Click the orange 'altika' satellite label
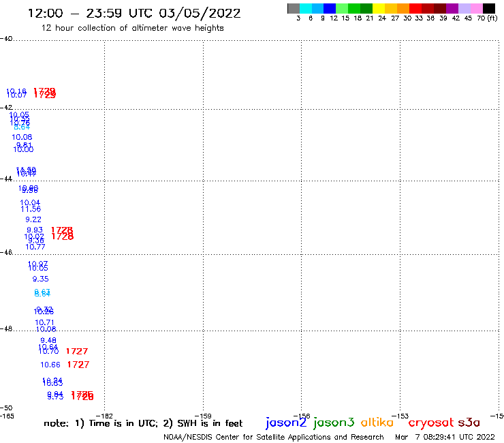The width and height of the screenshot is (504, 443). click(x=377, y=422)
